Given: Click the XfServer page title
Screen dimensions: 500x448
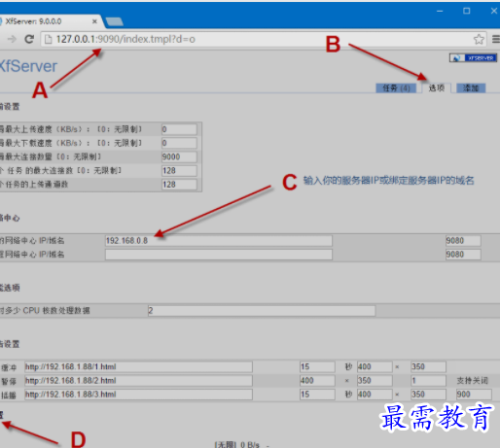Looking at the screenshot, I should point(28,66).
